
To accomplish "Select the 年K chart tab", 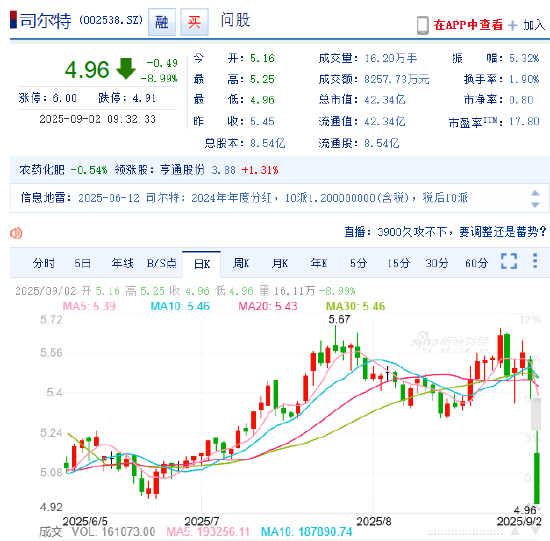I will pos(318,263).
